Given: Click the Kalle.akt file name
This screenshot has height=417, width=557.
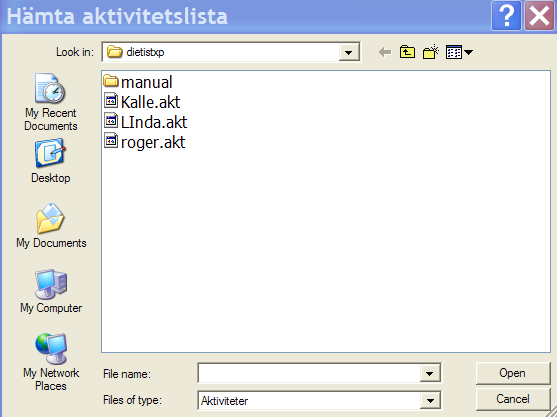Looking at the screenshot, I should (x=151, y=102).
